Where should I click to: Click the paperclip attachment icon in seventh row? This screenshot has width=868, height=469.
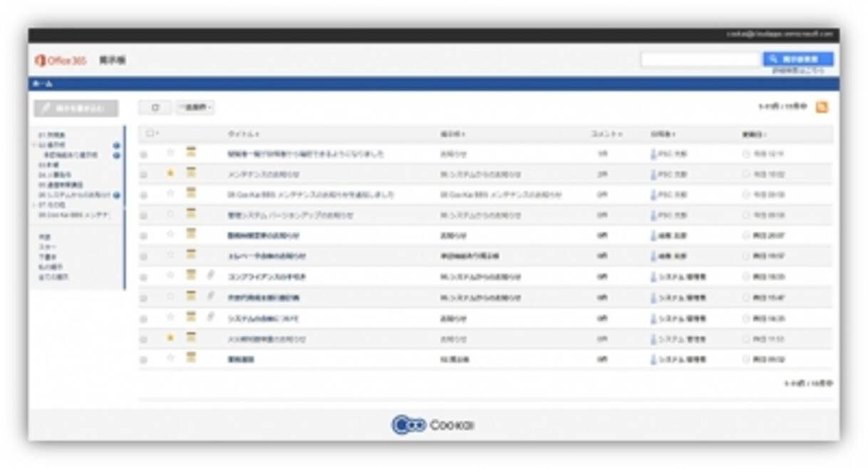[x=210, y=275]
